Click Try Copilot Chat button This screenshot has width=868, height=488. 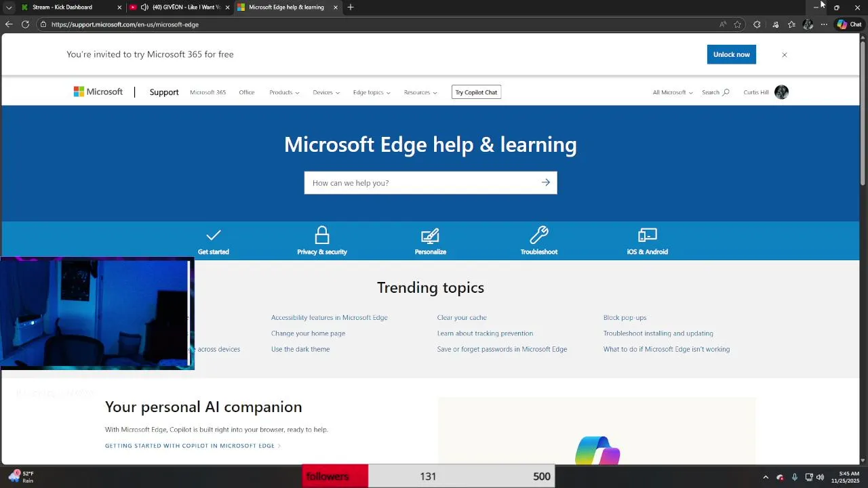(476, 92)
